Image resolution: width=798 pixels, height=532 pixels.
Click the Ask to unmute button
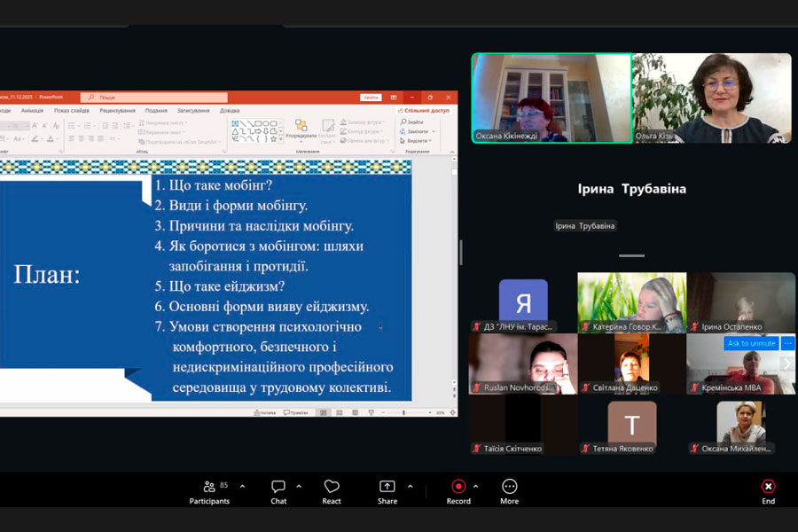click(x=751, y=343)
